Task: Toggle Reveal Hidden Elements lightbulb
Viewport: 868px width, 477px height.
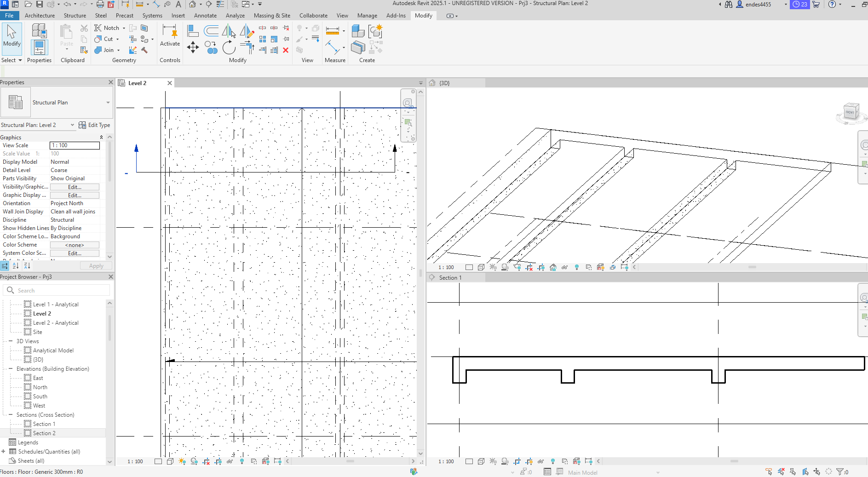Action: (242, 461)
